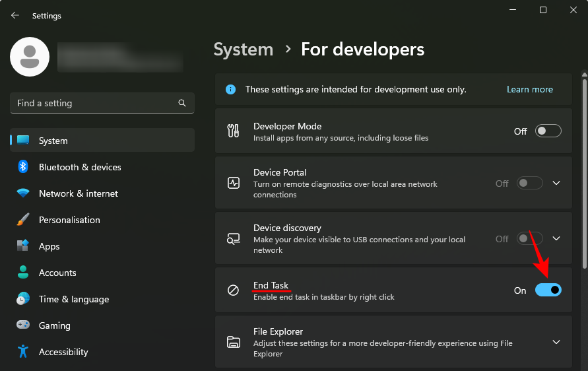Open the Apps settings category
The width and height of the screenshot is (588, 371).
pos(49,246)
